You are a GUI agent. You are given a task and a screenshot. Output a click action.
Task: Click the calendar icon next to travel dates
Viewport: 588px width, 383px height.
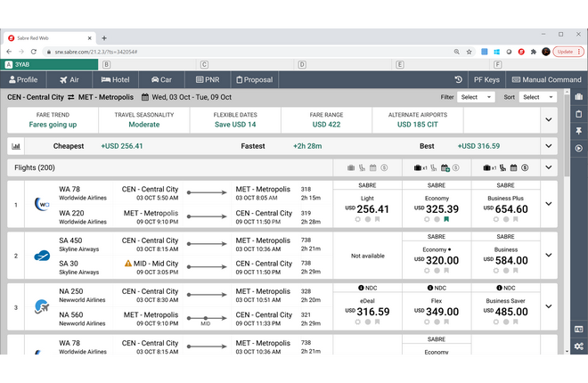tap(144, 97)
